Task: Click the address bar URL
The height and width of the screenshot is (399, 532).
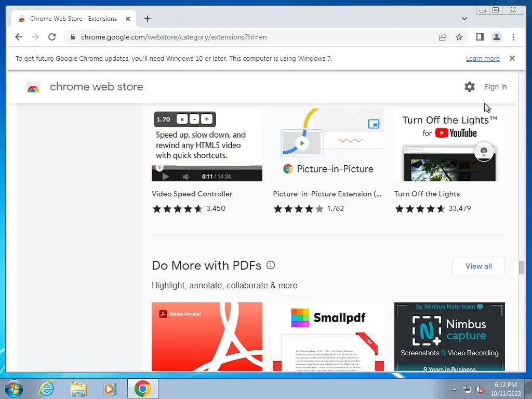Action: (x=174, y=37)
